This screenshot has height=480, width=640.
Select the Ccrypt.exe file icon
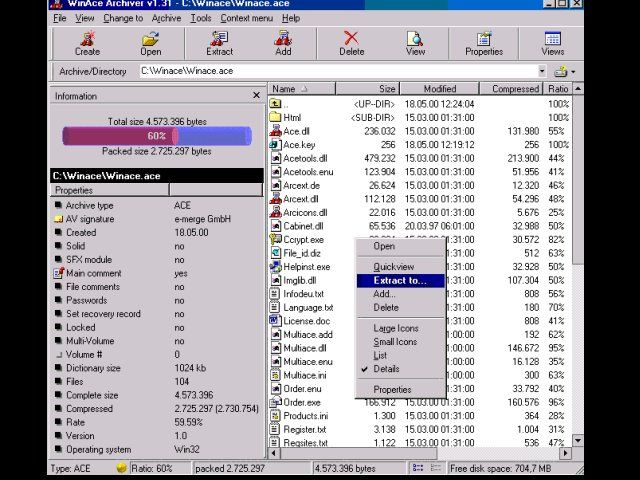pyautogui.click(x=276, y=239)
